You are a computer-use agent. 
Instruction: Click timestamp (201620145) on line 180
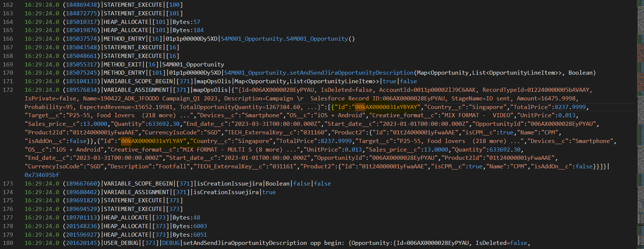pyautogui.click(x=82, y=243)
